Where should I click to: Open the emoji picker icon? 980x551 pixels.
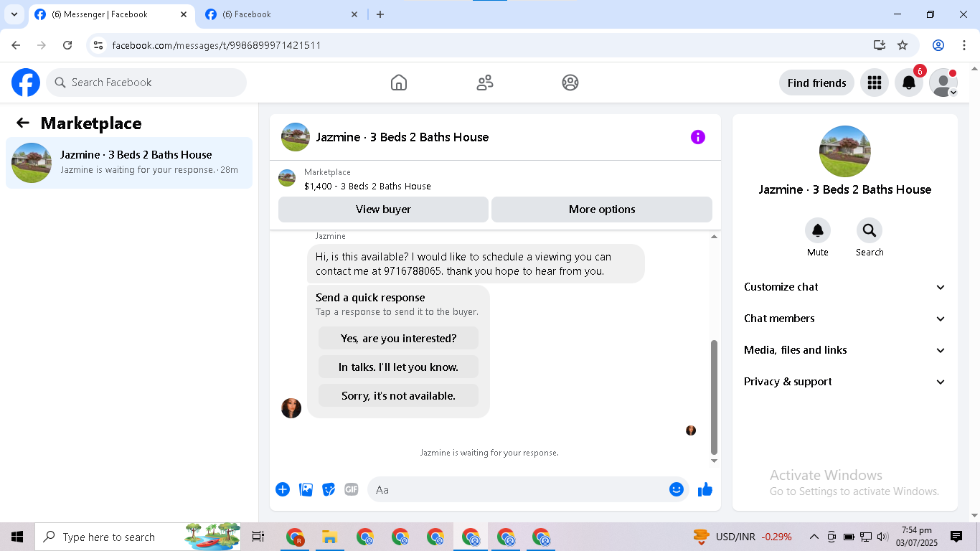677,489
